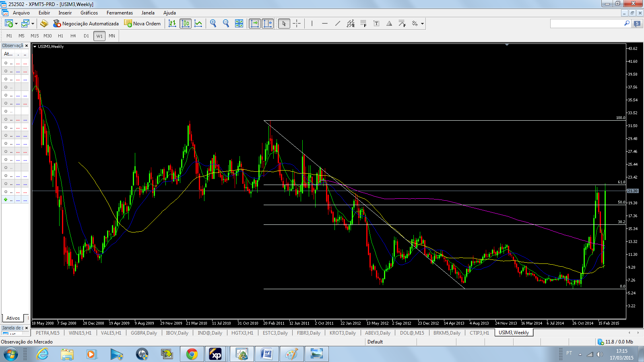
Task: Open the arrows and objects tool icon
Action: click(415, 23)
